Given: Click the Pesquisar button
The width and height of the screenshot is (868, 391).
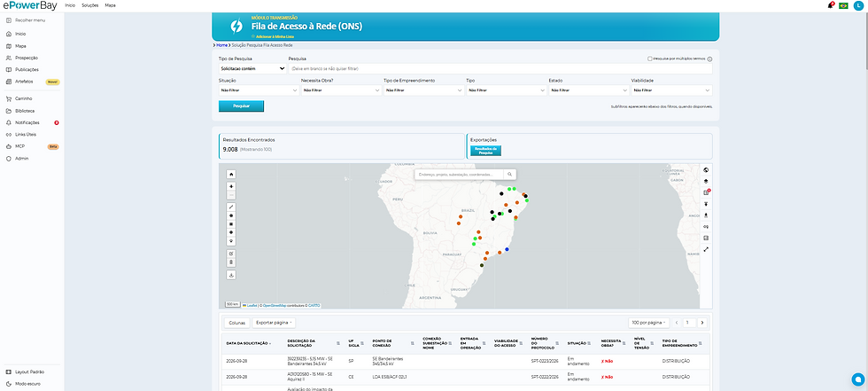Looking at the screenshot, I should (x=241, y=106).
